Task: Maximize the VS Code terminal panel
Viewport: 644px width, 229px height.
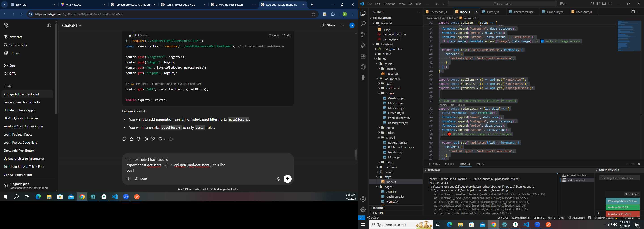Action: (x=633, y=164)
